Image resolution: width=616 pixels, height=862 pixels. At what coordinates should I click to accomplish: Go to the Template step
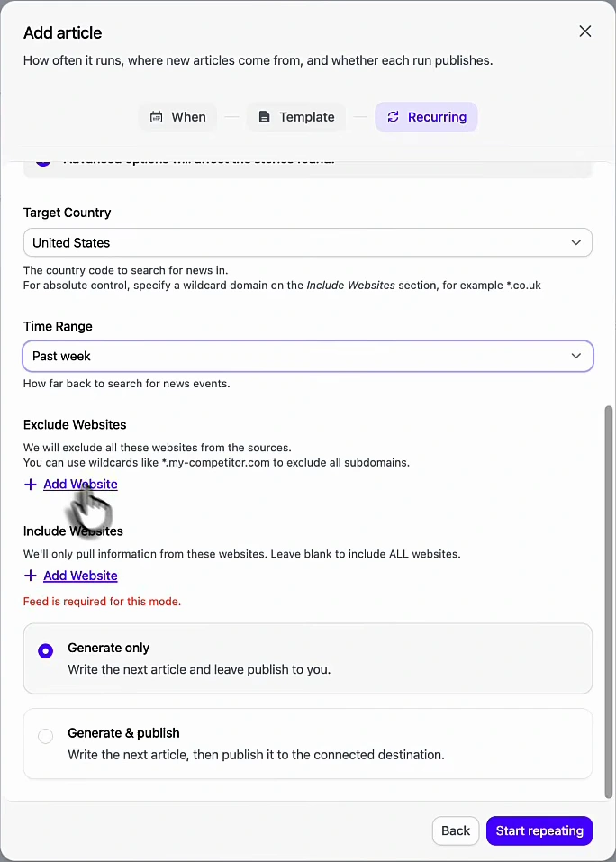[x=296, y=117]
